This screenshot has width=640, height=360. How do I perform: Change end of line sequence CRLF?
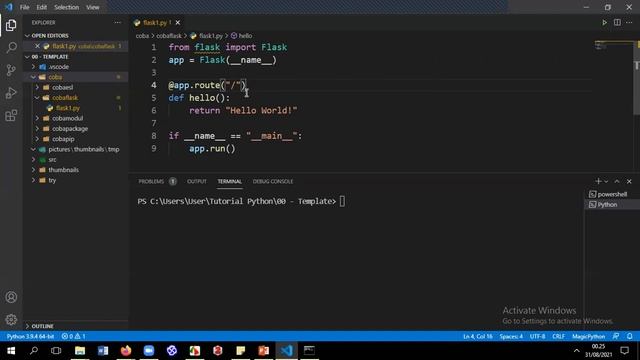[x=558, y=336]
